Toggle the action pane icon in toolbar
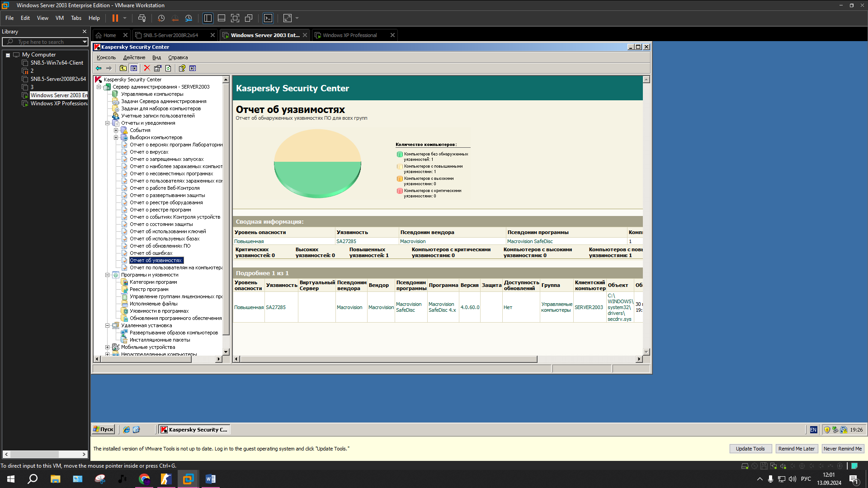This screenshot has width=868, height=488. 193,68
